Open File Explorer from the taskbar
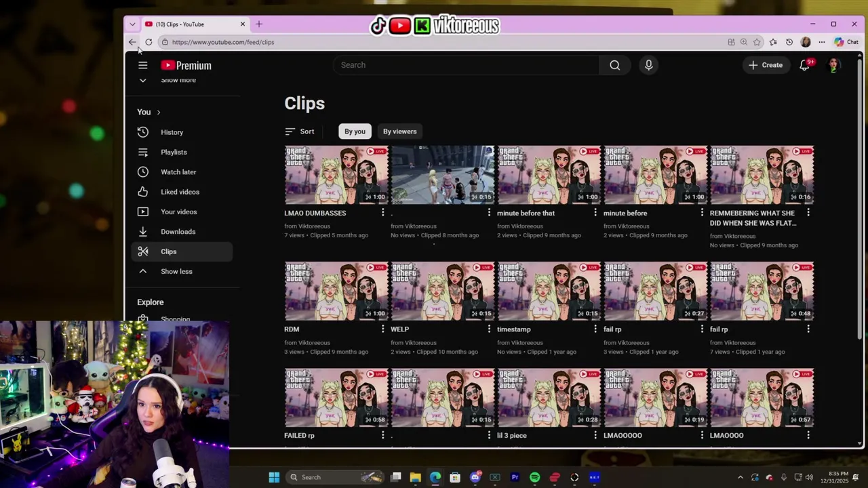The width and height of the screenshot is (868, 488). [x=416, y=477]
